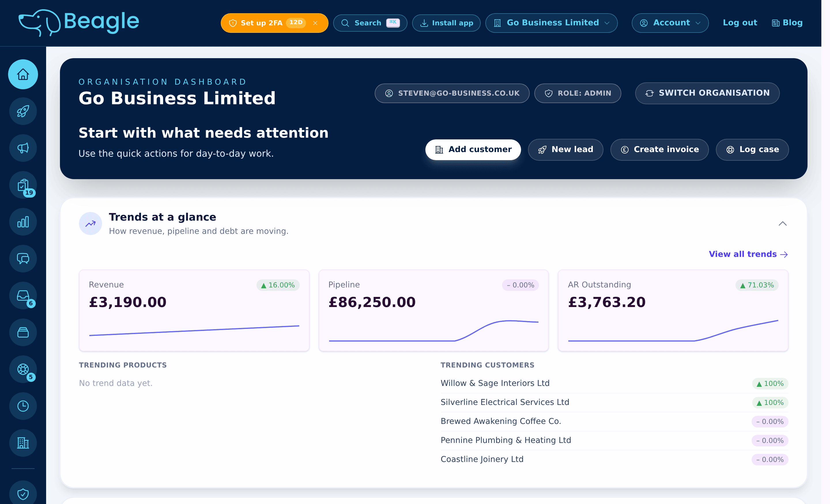Click the £3,190.00 revenue value
The image size is (830, 504).
tap(128, 302)
